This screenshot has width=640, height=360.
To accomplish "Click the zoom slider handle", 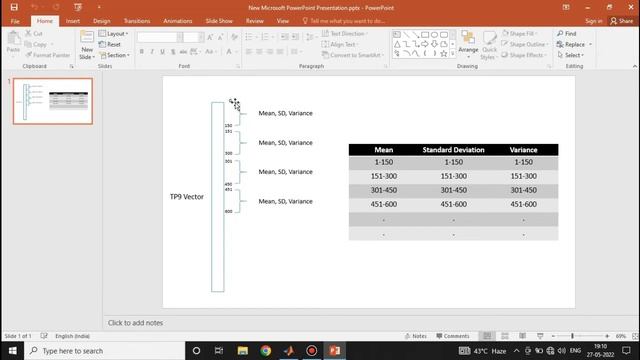I will (572, 336).
